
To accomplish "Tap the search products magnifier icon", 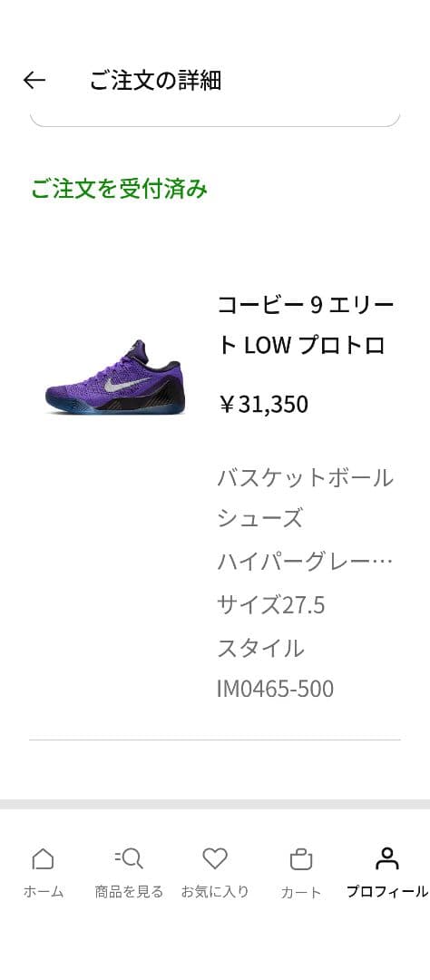I will (129, 858).
